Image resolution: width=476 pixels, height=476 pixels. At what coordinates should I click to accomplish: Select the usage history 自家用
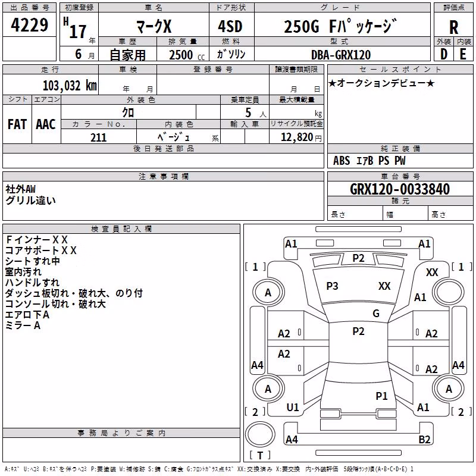tap(127, 55)
